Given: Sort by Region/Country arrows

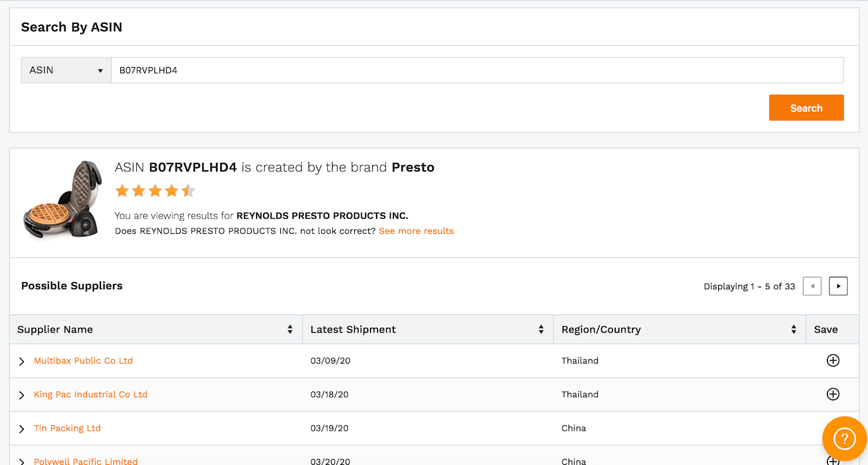Looking at the screenshot, I should coord(794,329).
